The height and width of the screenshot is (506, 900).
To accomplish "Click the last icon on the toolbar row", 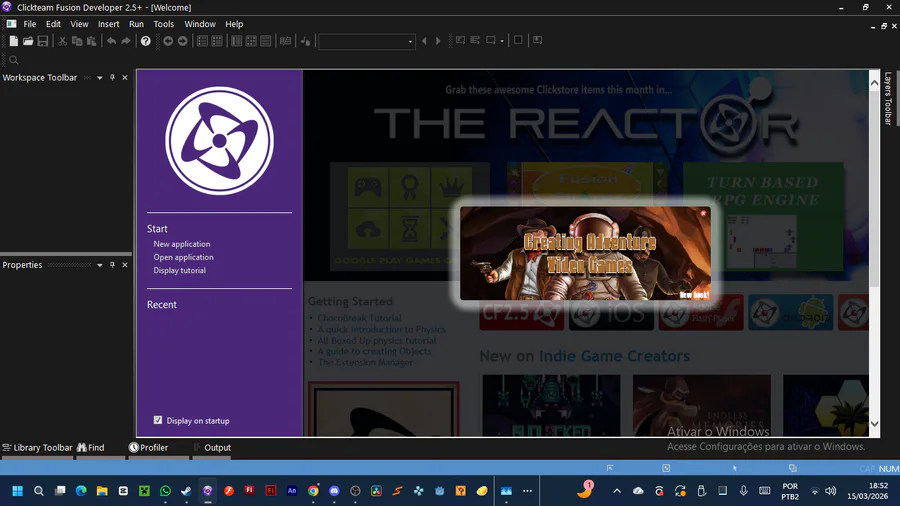I will 537,40.
